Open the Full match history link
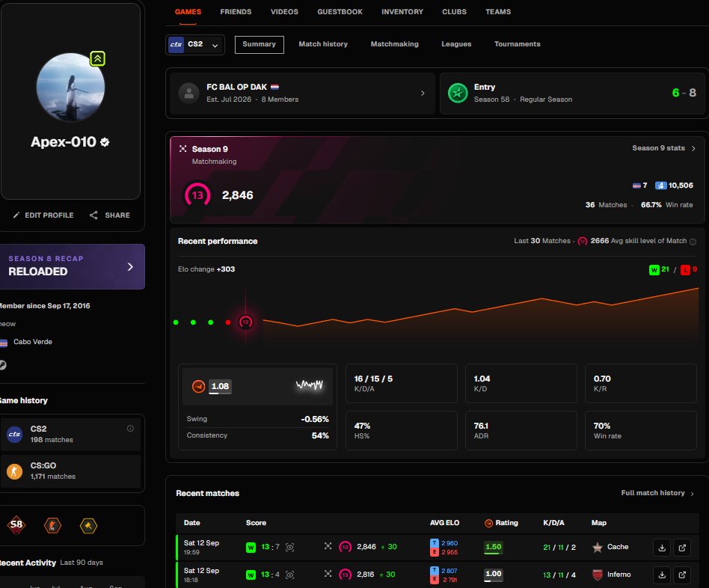This screenshot has width=709, height=588. tap(657, 493)
